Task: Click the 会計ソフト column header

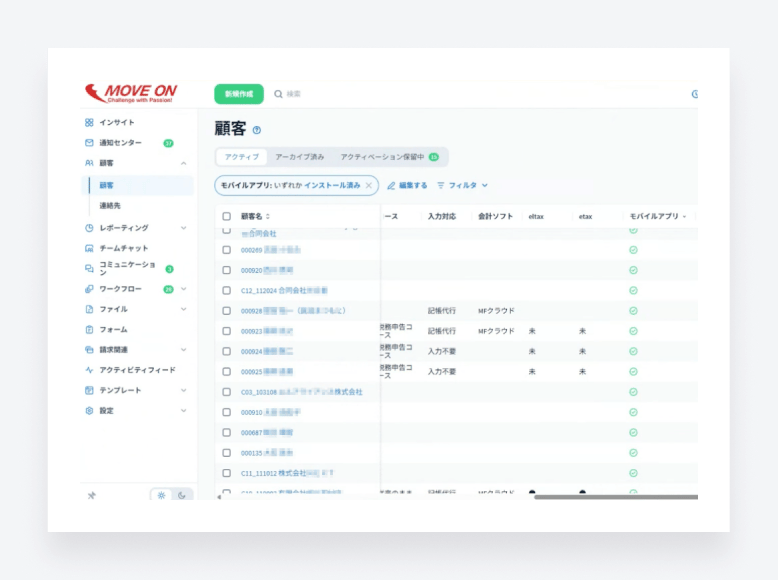Action: click(495, 216)
